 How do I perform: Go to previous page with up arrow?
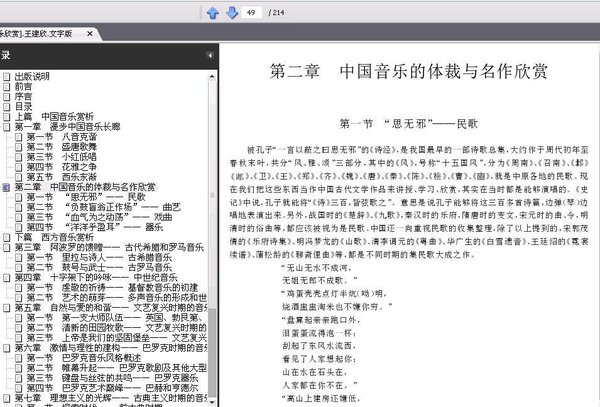(x=213, y=13)
